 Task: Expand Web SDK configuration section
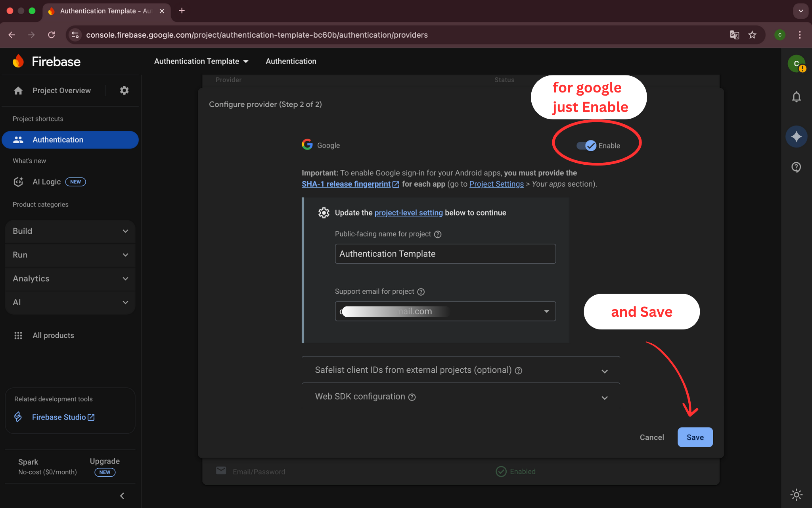tap(604, 398)
